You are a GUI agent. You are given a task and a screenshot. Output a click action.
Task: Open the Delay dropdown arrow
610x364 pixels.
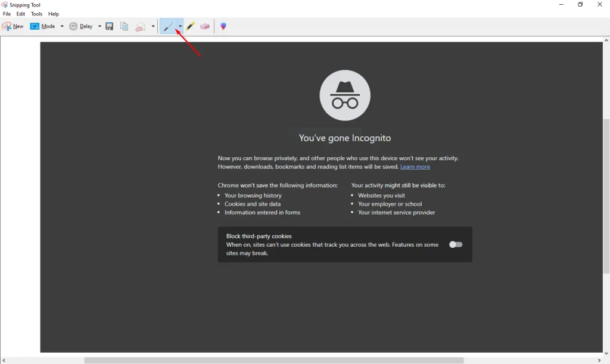99,26
